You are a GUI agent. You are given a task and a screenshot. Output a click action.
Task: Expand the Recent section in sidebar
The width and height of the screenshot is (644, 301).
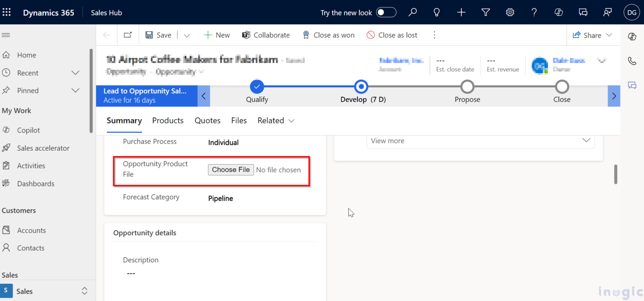(x=75, y=73)
